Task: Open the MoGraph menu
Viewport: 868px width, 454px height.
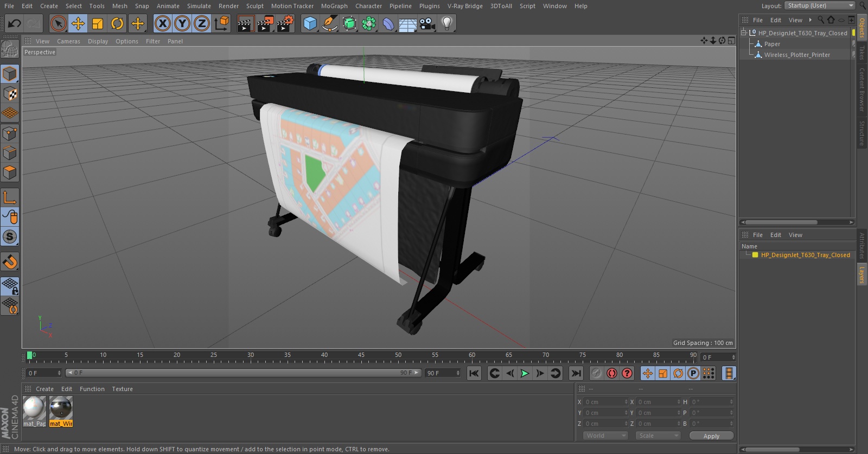Action: tap(334, 6)
